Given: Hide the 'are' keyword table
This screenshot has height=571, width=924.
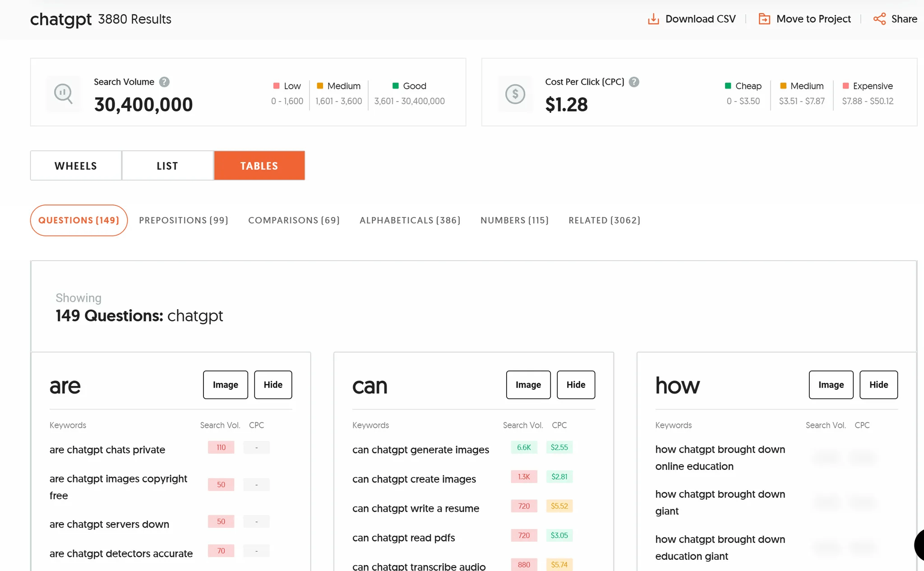Looking at the screenshot, I should [x=273, y=385].
